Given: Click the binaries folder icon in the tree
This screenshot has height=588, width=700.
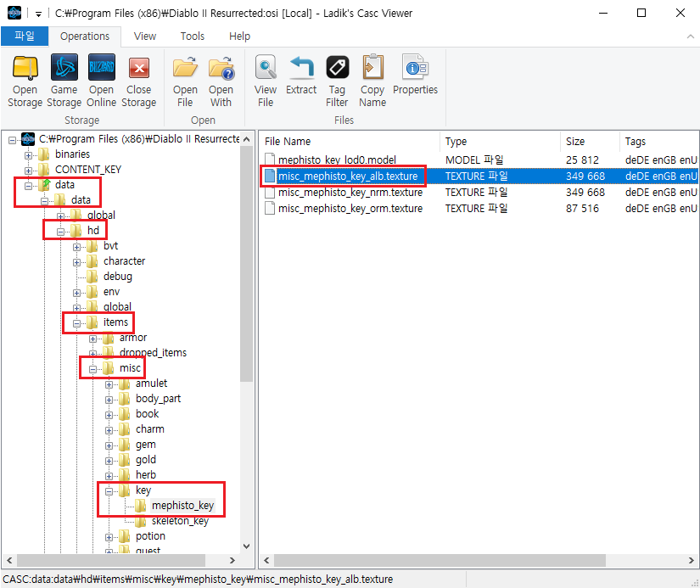Looking at the screenshot, I should click(x=44, y=154).
